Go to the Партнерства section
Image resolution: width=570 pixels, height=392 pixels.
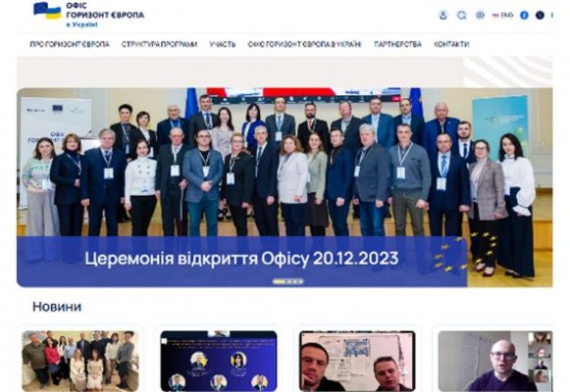(397, 44)
